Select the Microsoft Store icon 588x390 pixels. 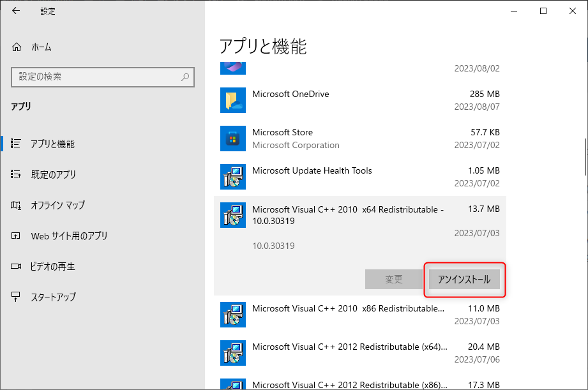click(233, 139)
